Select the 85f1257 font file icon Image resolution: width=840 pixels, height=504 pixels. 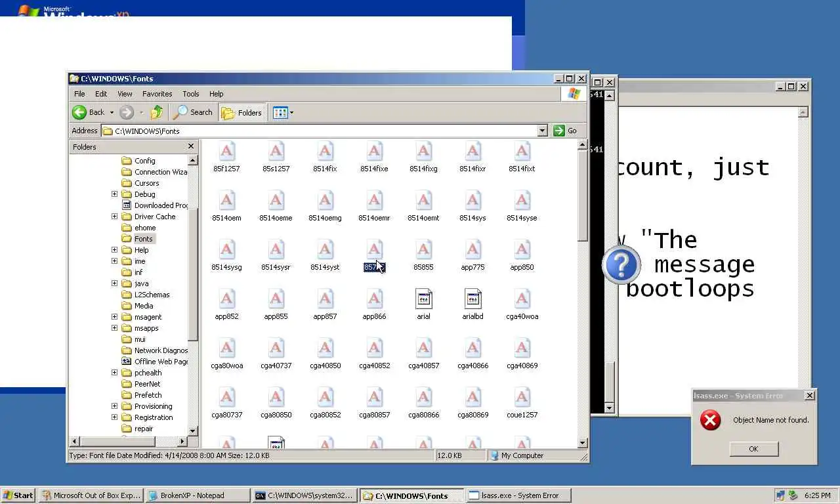point(226,157)
